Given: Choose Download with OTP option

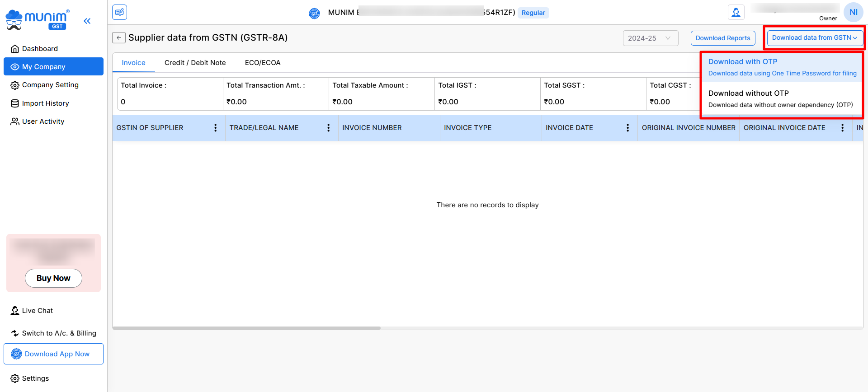Looking at the screenshot, I should tap(782, 67).
